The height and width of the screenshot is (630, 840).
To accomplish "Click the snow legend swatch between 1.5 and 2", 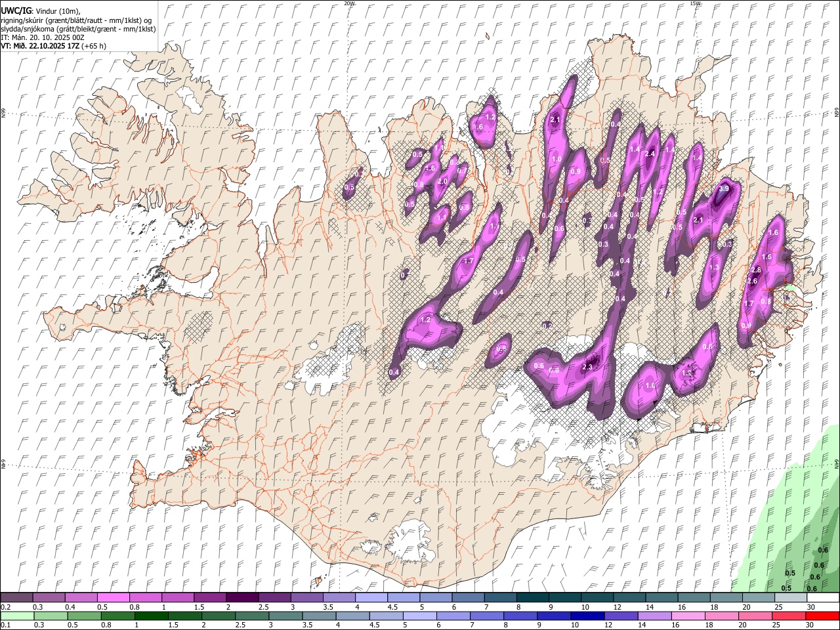I will pos(210,598).
